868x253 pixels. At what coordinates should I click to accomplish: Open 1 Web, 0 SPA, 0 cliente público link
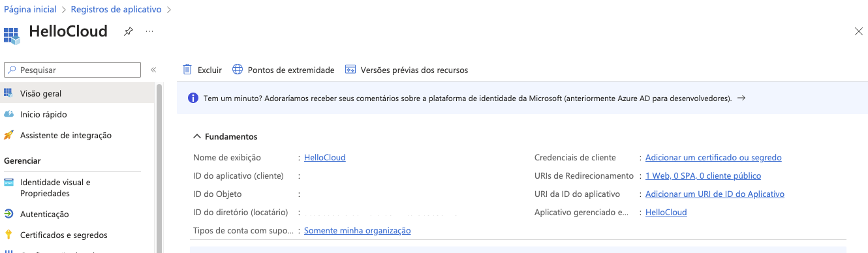click(x=703, y=176)
